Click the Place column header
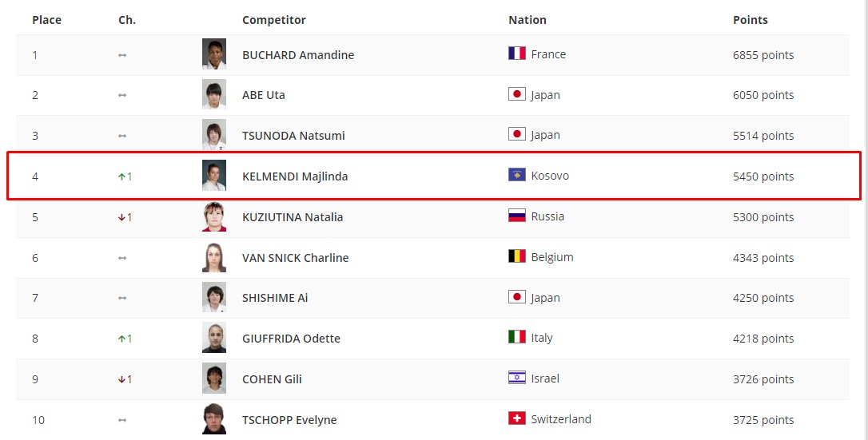 click(46, 20)
